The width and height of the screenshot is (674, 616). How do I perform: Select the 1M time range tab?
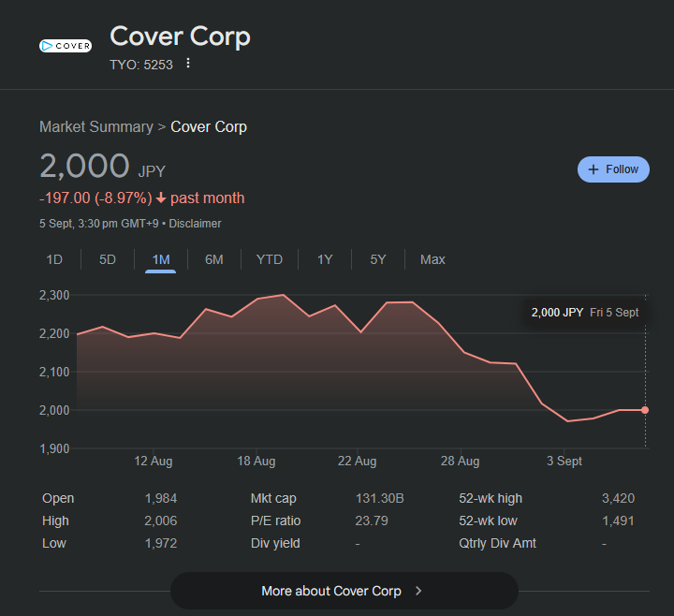[x=161, y=259]
